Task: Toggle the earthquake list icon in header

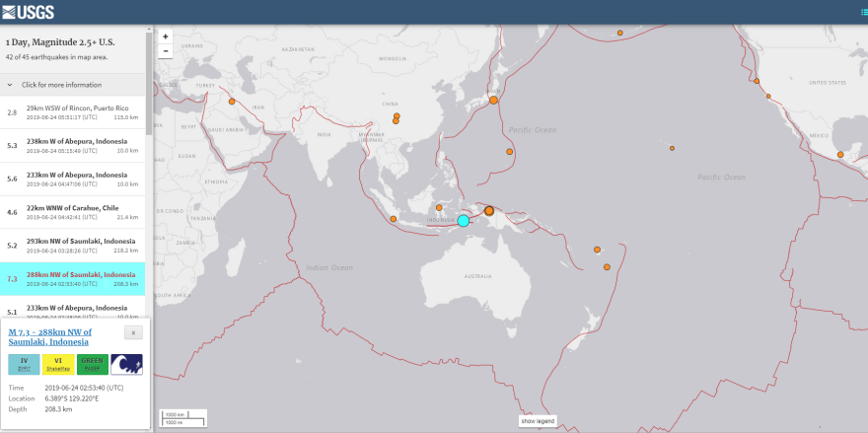Action: (861, 12)
